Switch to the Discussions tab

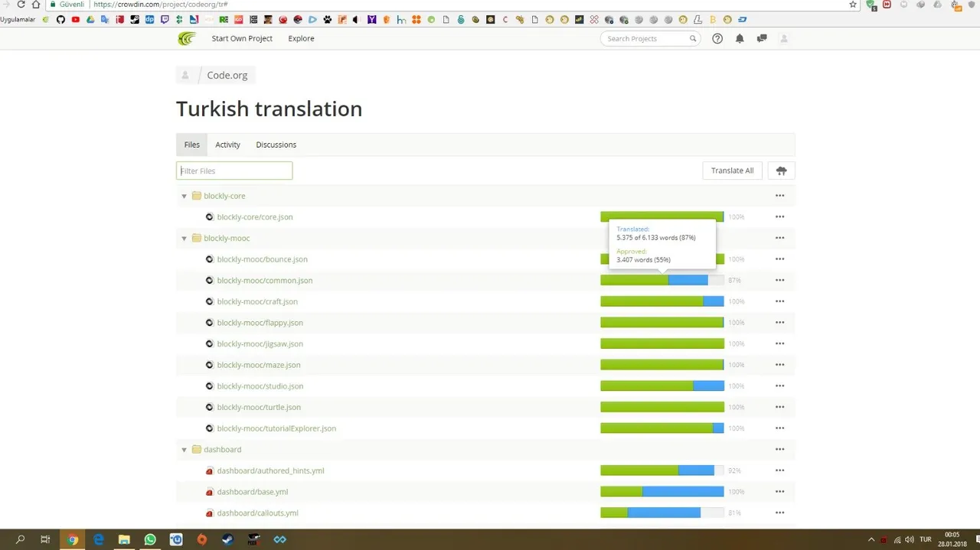point(276,145)
